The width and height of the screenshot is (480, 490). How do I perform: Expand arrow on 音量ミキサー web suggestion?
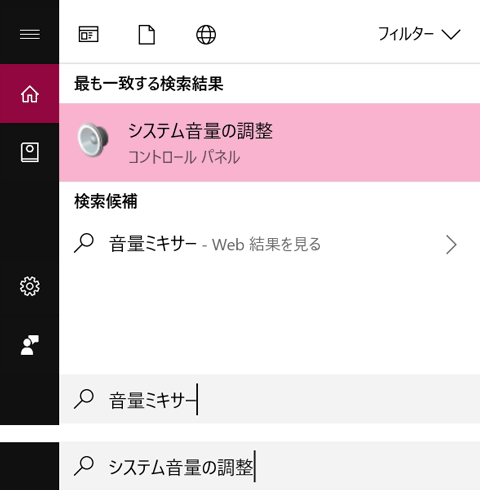[451, 245]
